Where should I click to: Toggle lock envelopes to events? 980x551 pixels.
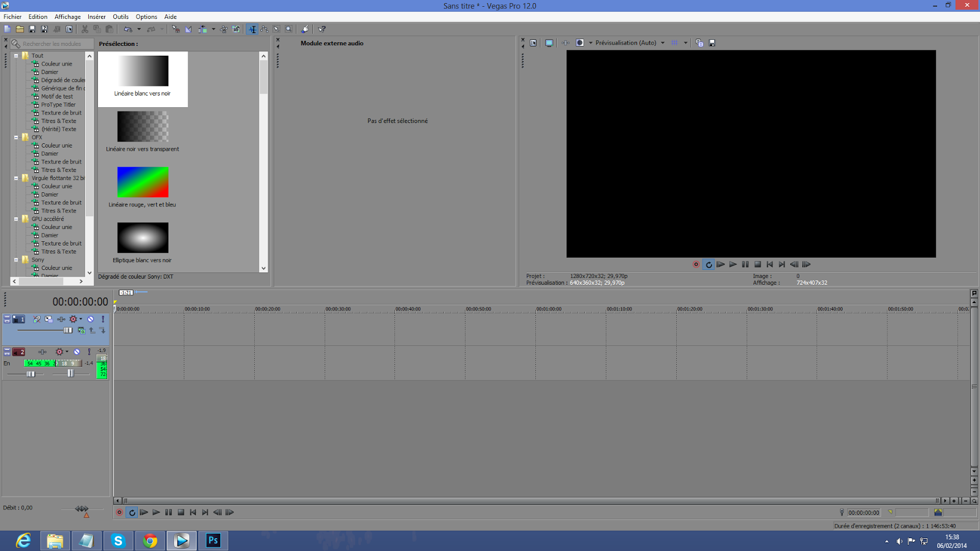coord(224,29)
